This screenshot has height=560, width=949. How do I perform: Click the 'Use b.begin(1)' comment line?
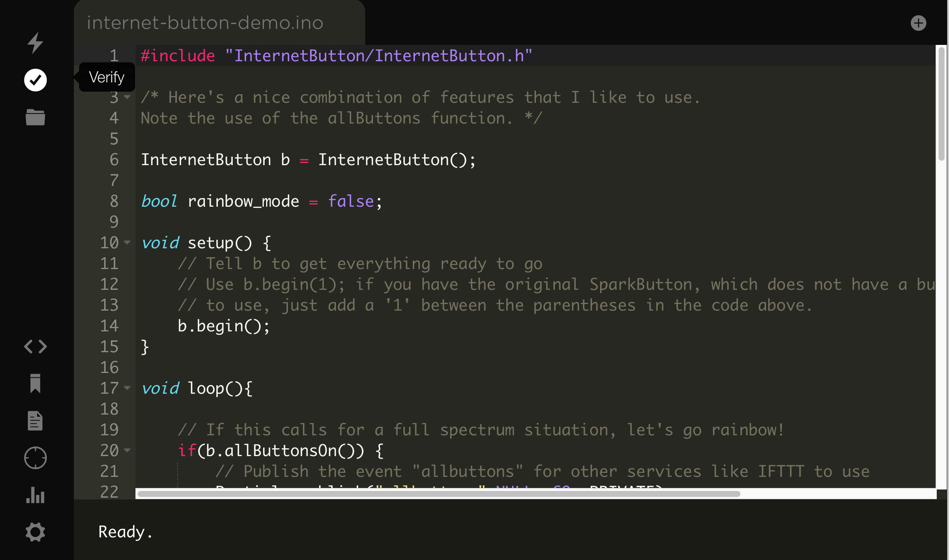coord(556,284)
